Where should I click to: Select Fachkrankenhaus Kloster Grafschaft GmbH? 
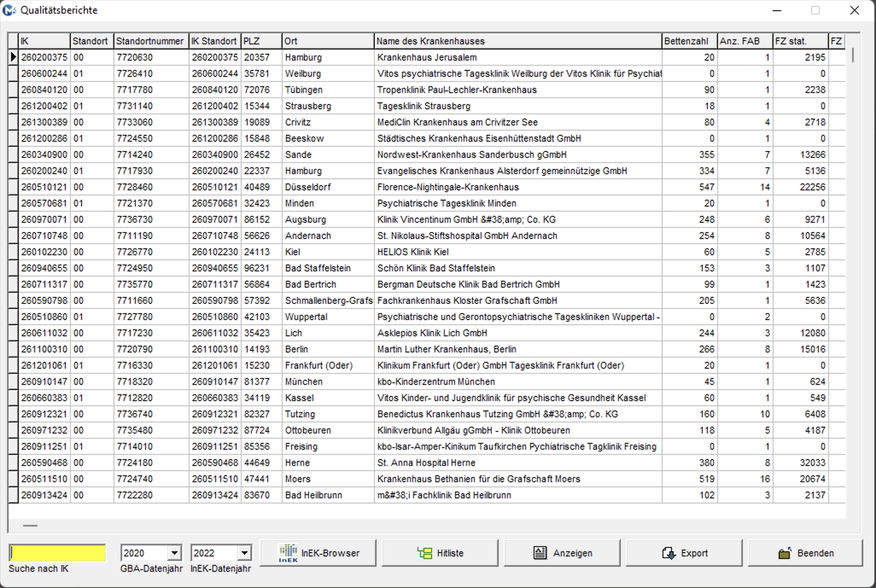coord(518,300)
